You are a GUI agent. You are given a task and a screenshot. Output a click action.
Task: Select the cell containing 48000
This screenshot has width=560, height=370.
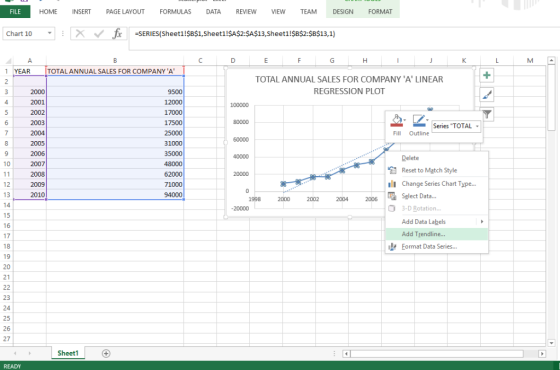[x=115, y=164]
